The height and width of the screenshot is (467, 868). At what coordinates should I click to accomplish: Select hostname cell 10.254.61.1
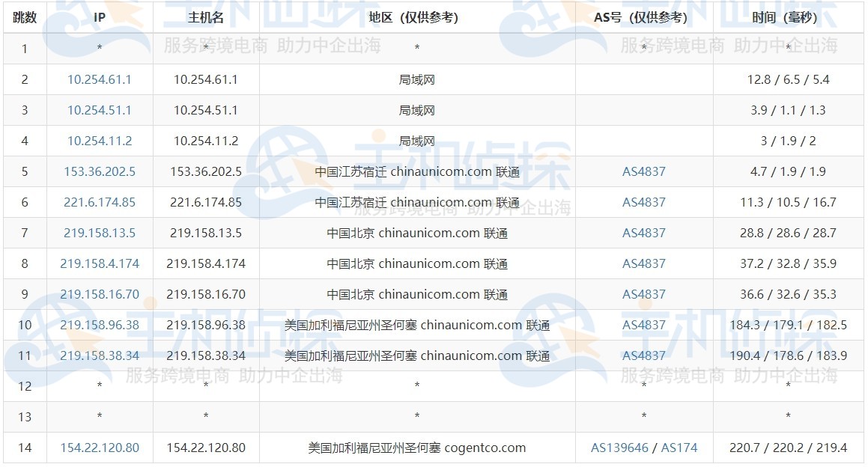coord(206,79)
